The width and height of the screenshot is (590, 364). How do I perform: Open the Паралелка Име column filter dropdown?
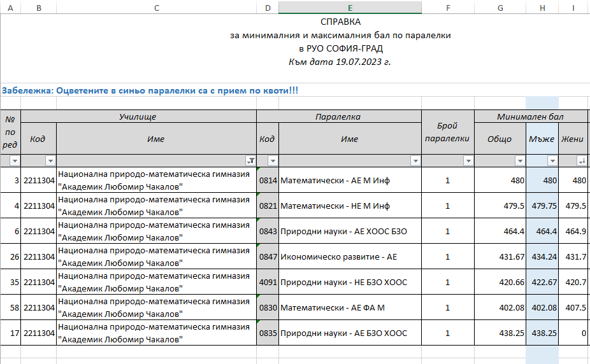point(415,161)
